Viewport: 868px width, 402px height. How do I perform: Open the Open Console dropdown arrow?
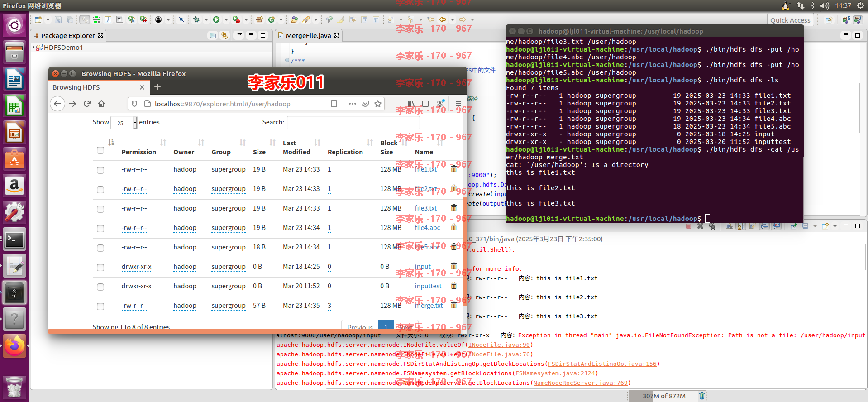click(835, 226)
